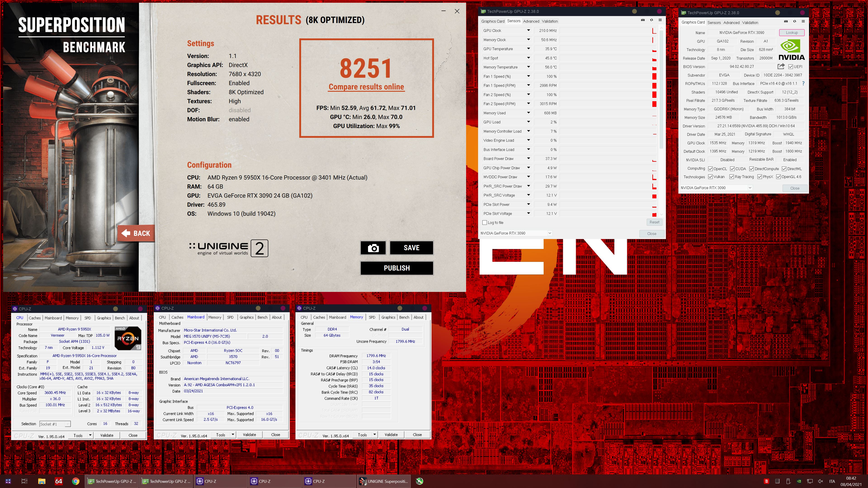Take GPU-Z sensors window screenshot icon
This screenshot has height=488, width=868.
pos(643,20)
